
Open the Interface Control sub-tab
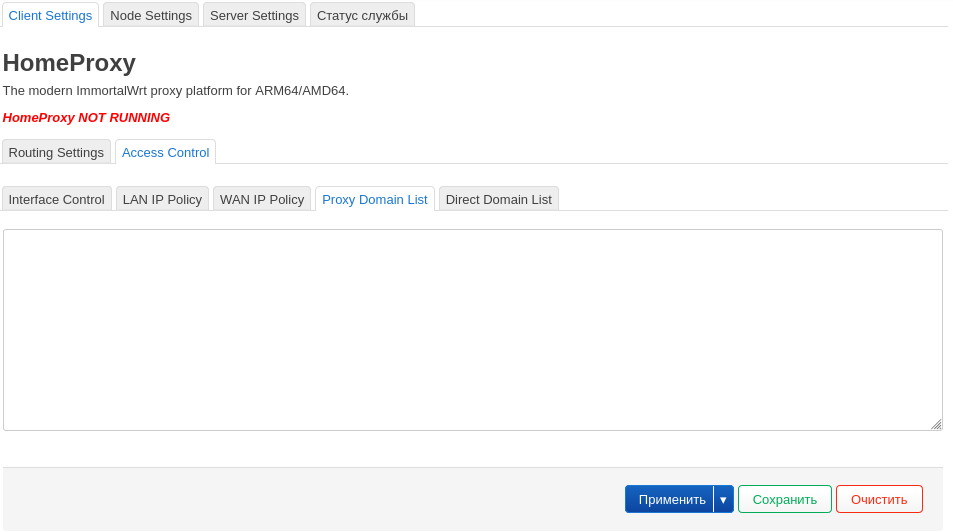coord(57,199)
